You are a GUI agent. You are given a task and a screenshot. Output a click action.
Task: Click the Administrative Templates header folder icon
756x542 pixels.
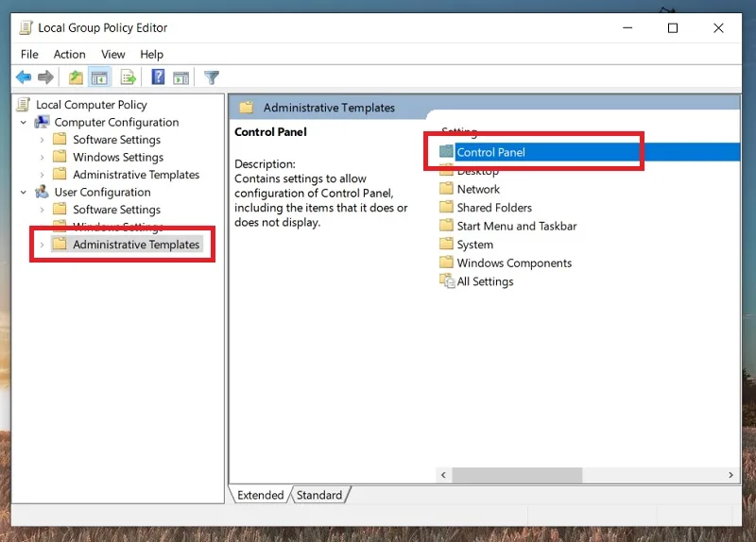click(x=247, y=107)
